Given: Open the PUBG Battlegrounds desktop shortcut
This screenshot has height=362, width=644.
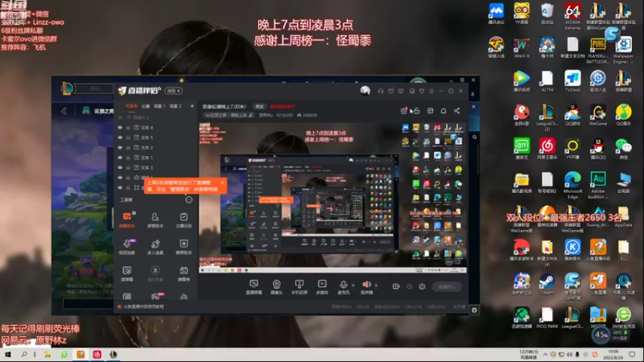Looking at the screenshot, I should [x=598, y=50].
